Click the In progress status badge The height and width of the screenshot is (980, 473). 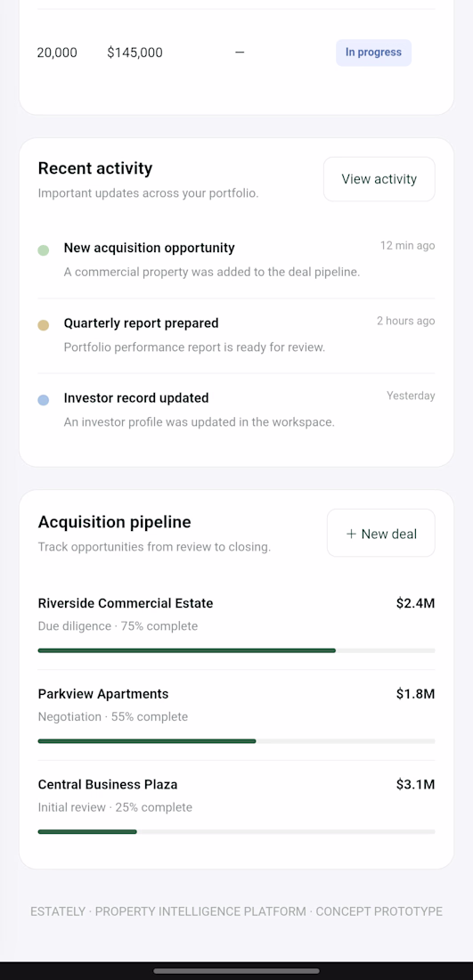click(373, 53)
